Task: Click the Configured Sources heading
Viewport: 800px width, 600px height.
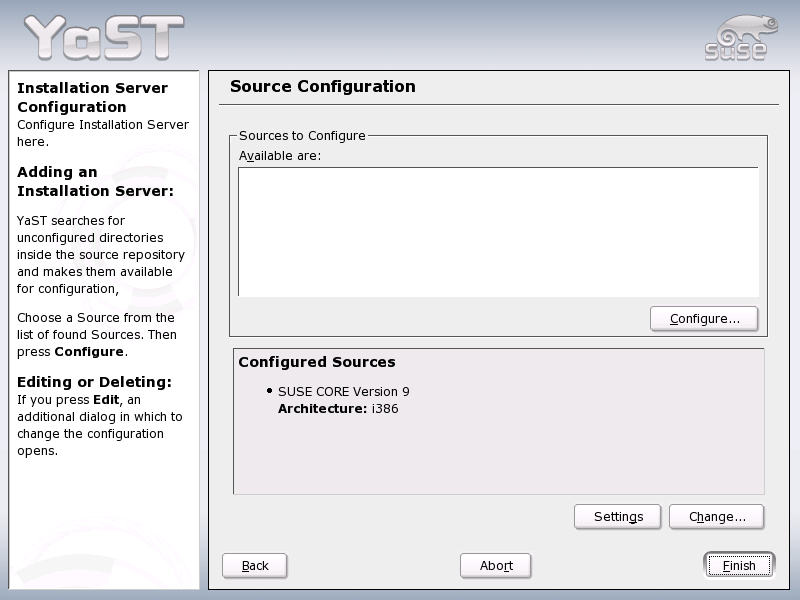Action: pos(317,362)
